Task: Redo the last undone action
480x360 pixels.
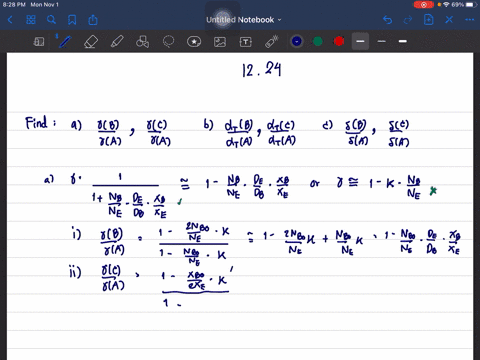Action: pyautogui.click(x=408, y=20)
